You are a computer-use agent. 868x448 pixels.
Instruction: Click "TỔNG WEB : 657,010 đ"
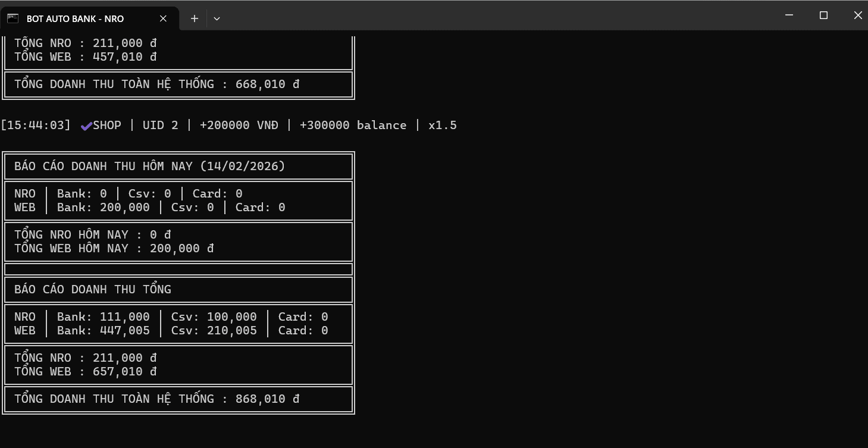click(x=86, y=371)
